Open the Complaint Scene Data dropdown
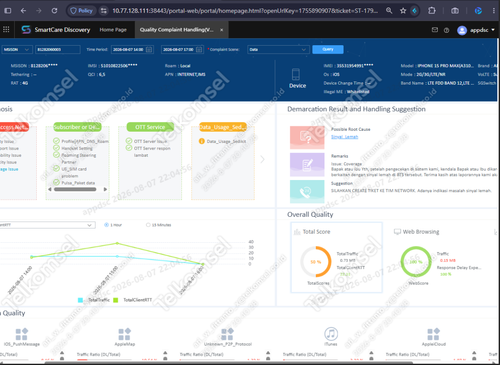The width and height of the screenshot is (500, 365). pyautogui.click(x=278, y=50)
